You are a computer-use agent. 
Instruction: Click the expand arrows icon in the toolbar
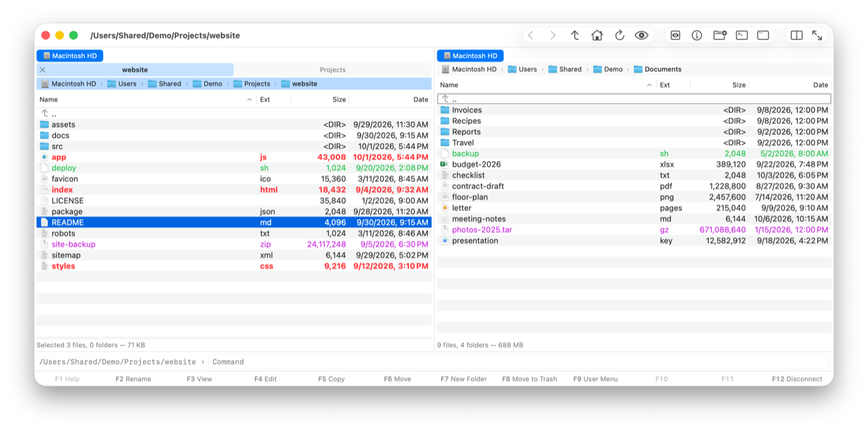817,35
